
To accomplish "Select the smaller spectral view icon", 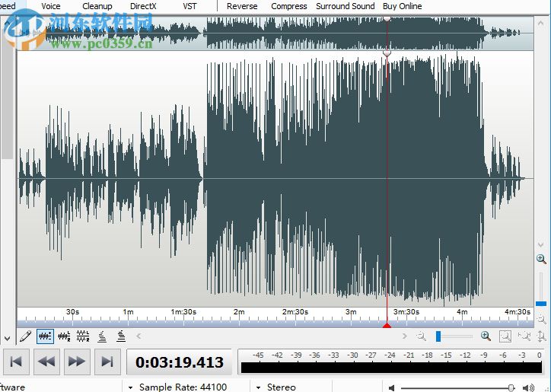I will coord(102,336).
